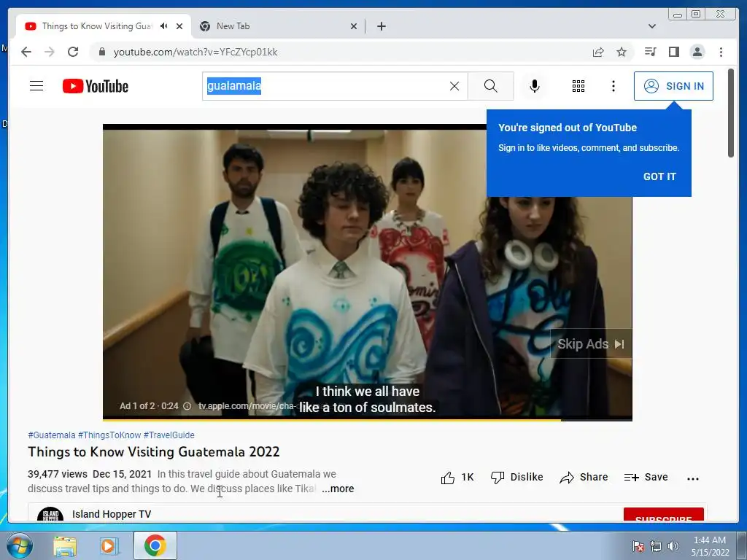Go forward in Chrome
747x560 pixels.
pyautogui.click(x=50, y=52)
